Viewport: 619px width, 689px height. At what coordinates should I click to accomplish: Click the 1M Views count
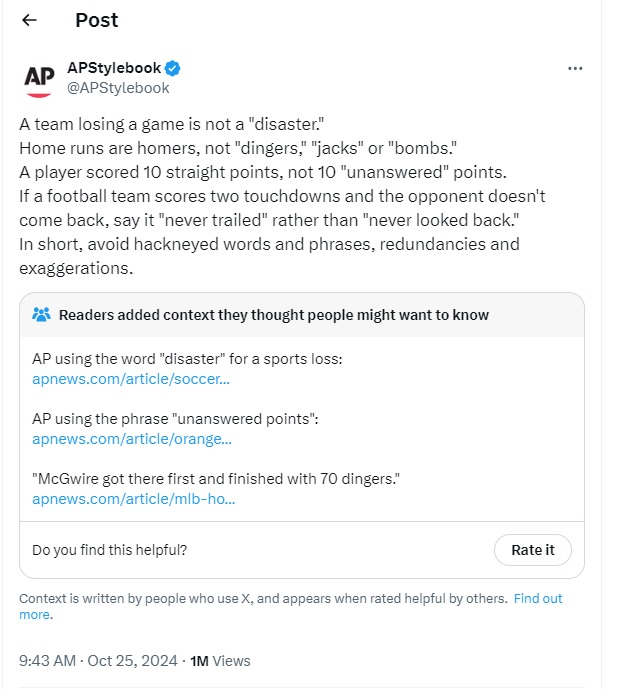tap(220, 661)
